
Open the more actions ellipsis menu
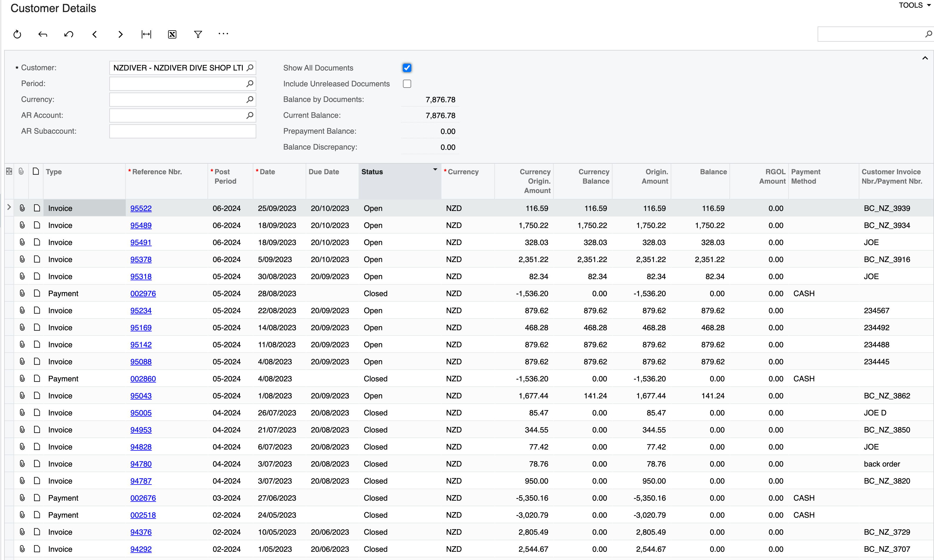coord(223,34)
